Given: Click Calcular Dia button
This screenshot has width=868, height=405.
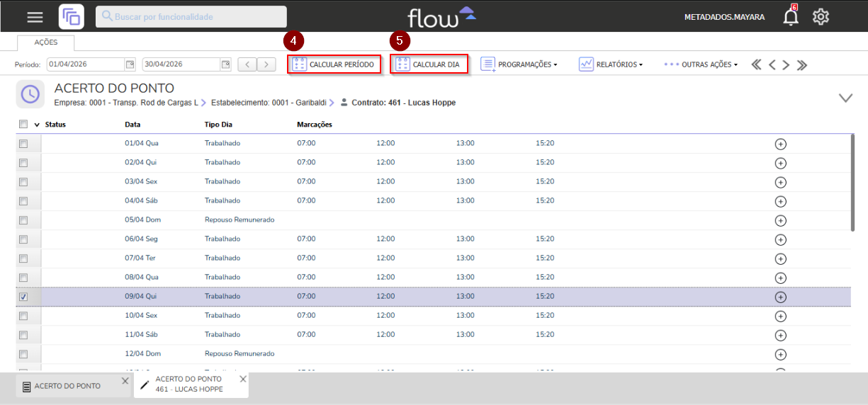Looking at the screenshot, I should tap(429, 64).
